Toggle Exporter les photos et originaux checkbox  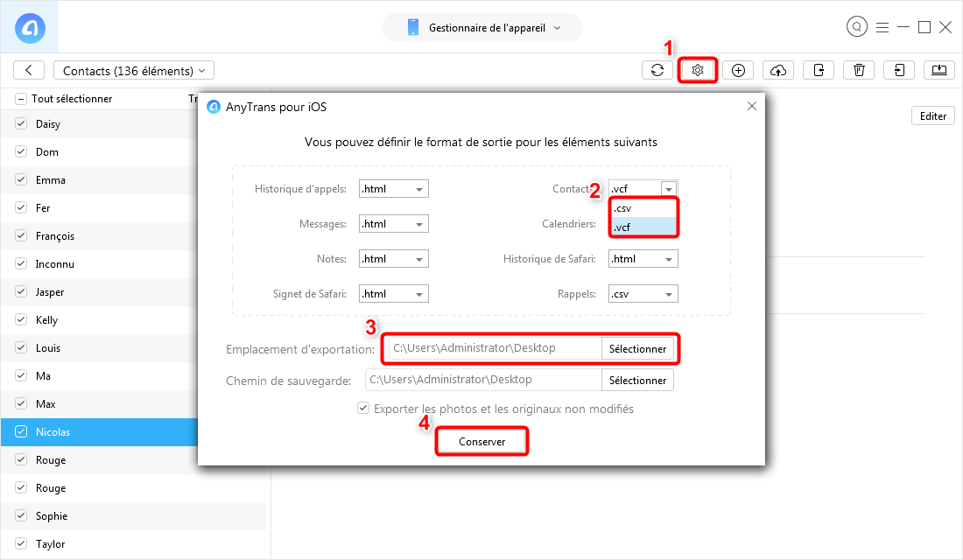coord(363,409)
